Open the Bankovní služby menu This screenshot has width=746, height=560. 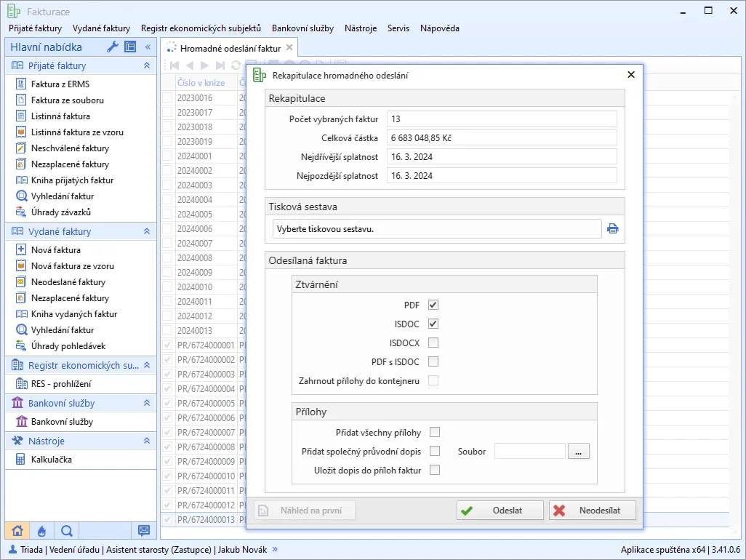click(x=302, y=28)
